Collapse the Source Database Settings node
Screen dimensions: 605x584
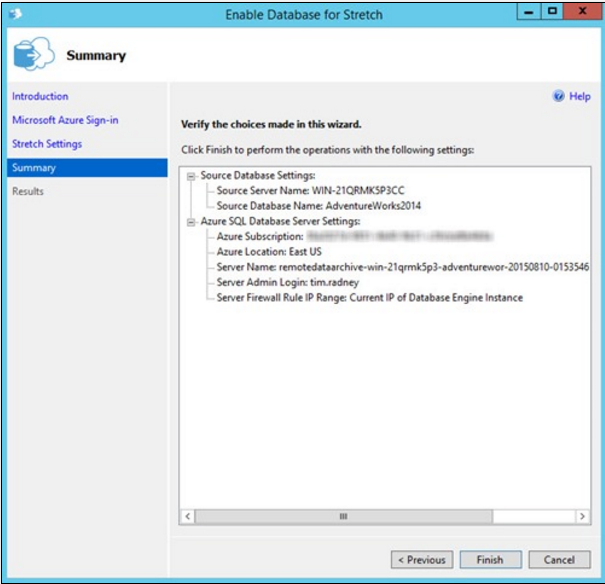[191, 176]
